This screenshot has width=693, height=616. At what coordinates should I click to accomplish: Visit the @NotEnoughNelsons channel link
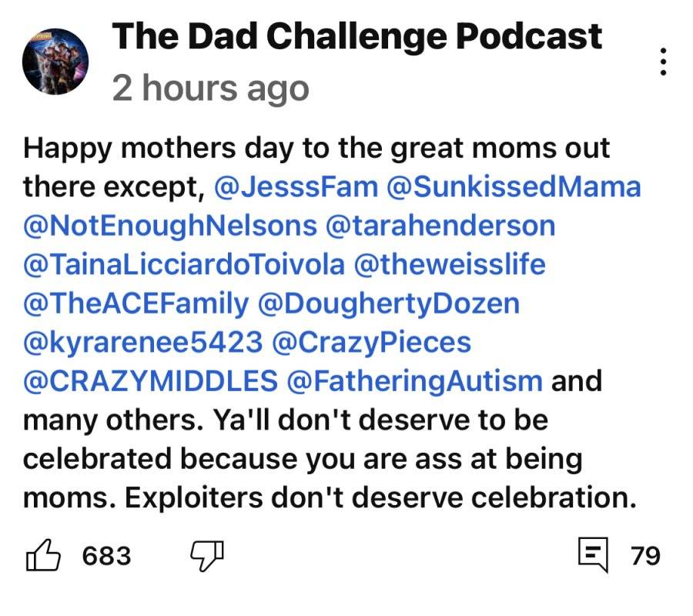click(170, 226)
